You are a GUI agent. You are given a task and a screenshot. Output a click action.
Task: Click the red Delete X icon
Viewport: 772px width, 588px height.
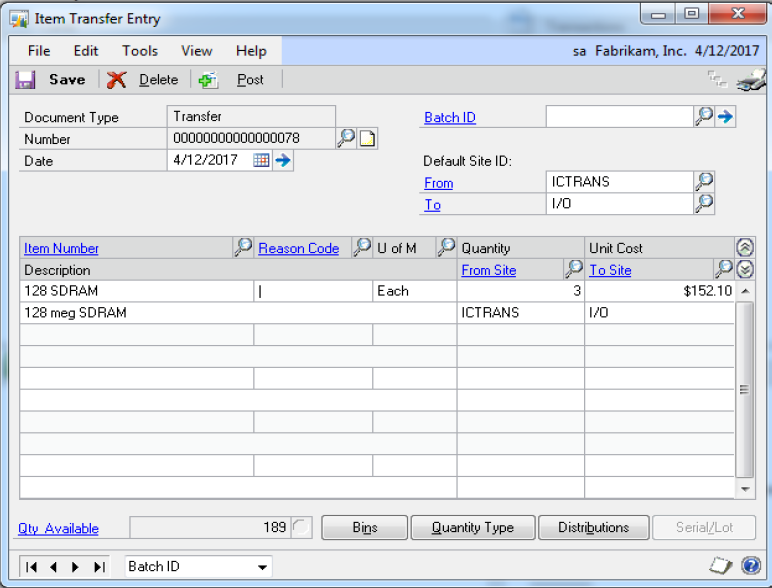pos(117,80)
